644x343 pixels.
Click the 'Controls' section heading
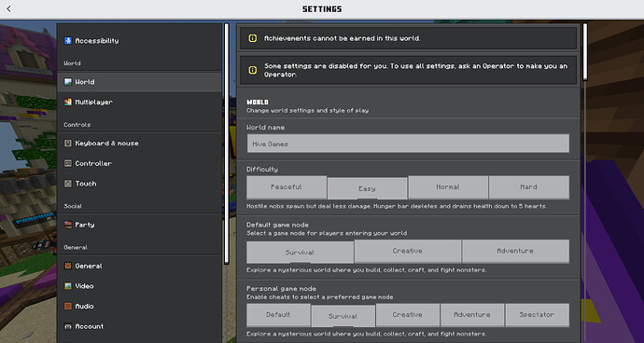pyautogui.click(x=77, y=124)
